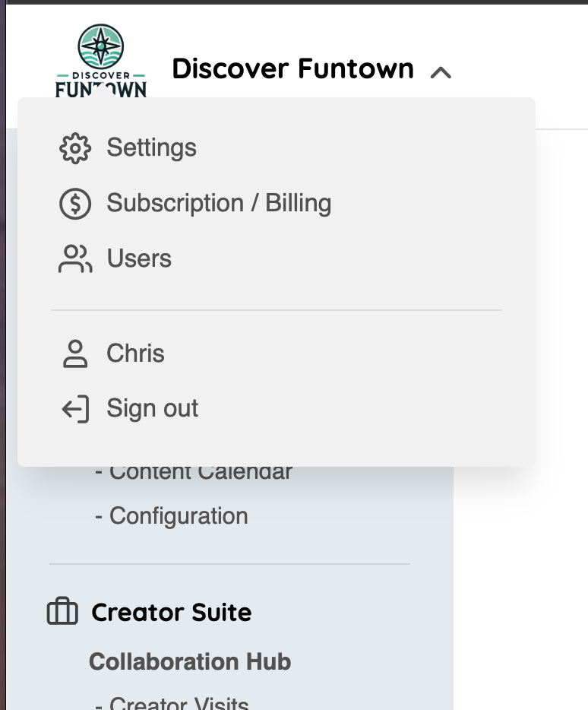Click the Discover Funtown organization name

click(292, 69)
